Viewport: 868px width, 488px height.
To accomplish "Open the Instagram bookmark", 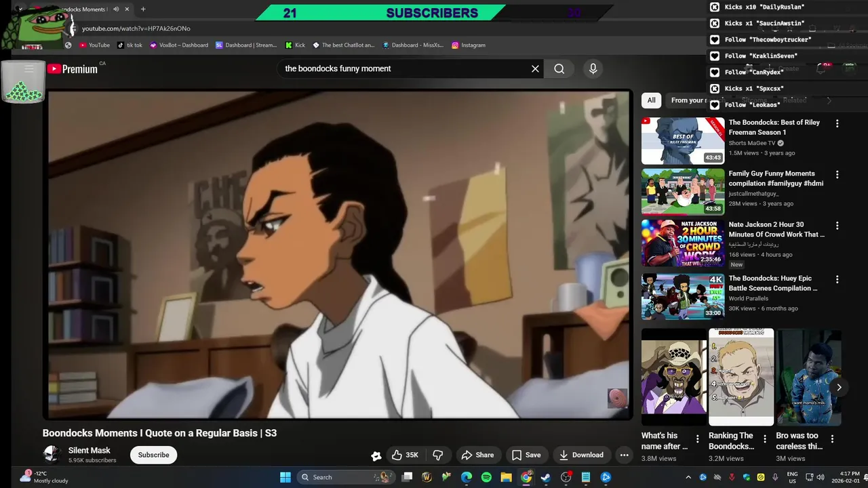I will (469, 45).
